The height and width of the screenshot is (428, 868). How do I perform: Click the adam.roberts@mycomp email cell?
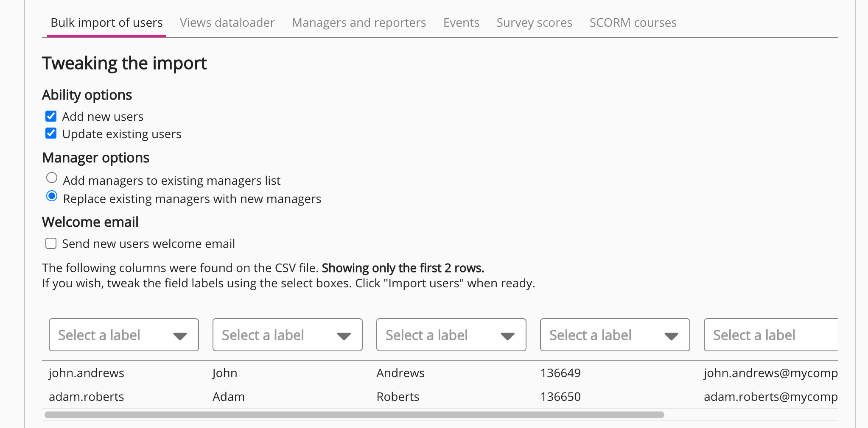770,397
